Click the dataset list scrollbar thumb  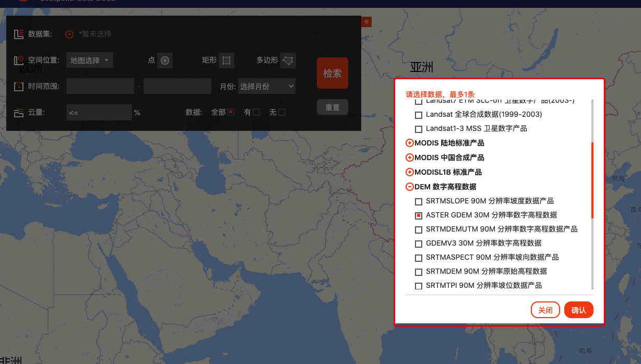click(592, 180)
